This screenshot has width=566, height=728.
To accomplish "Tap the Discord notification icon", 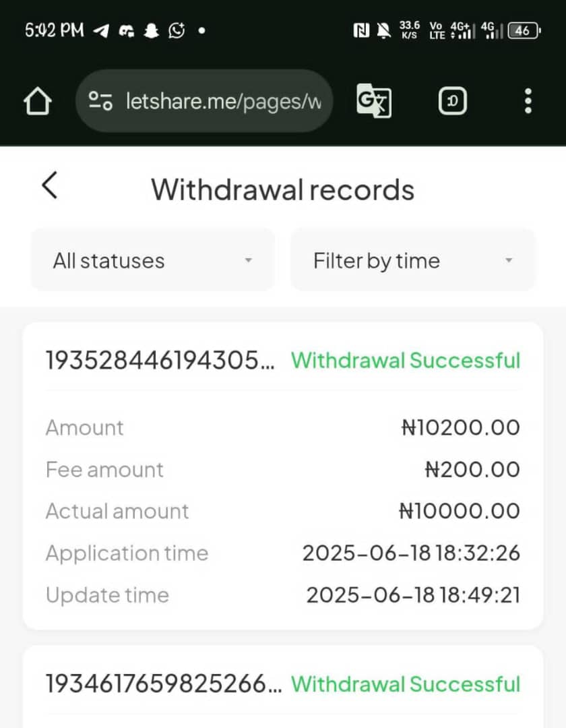I will click(x=127, y=31).
